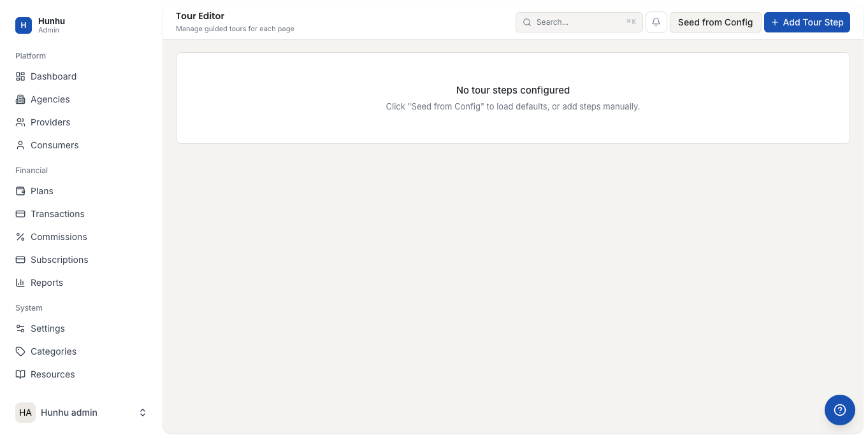This screenshot has height=438, width=868.
Task: Click the Commissions percent icon
Action: (x=20, y=237)
